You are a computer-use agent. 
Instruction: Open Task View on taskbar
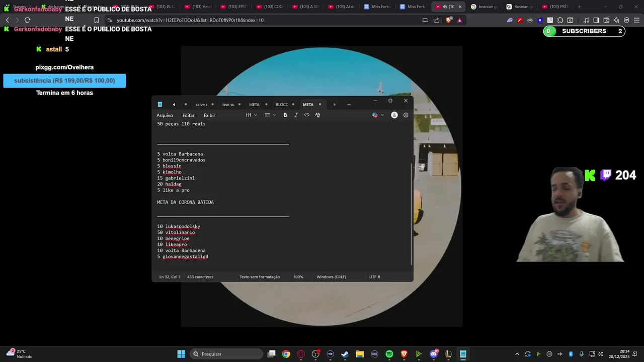coord(272,354)
